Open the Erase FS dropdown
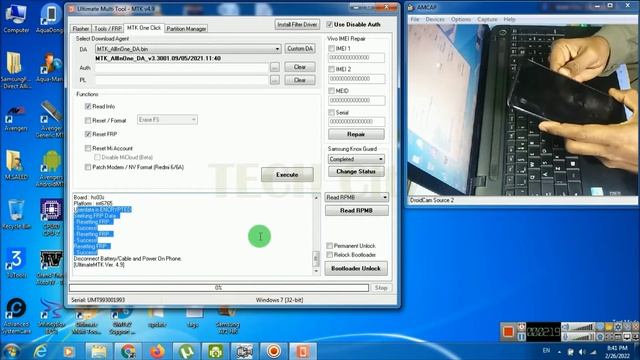Viewport: 640px width, 360px height. coord(167,120)
